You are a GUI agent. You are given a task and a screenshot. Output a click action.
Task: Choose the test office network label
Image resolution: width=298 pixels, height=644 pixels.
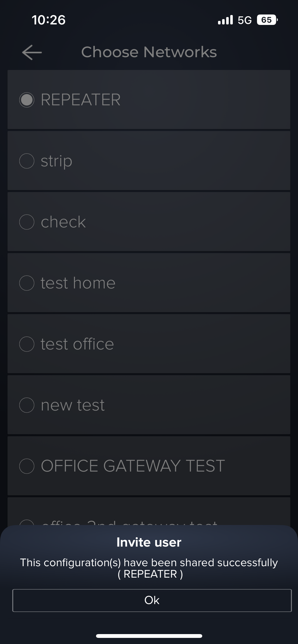[x=77, y=344]
